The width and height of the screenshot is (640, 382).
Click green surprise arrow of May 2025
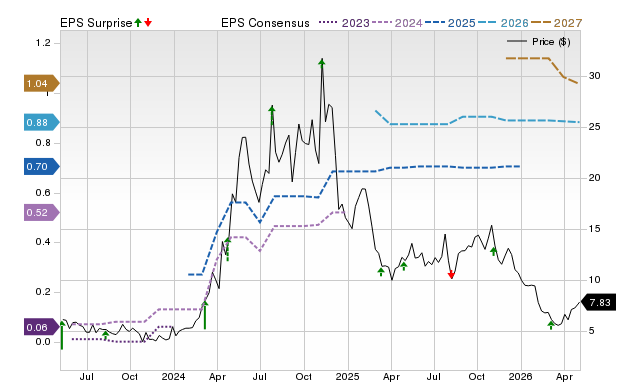(x=404, y=267)
